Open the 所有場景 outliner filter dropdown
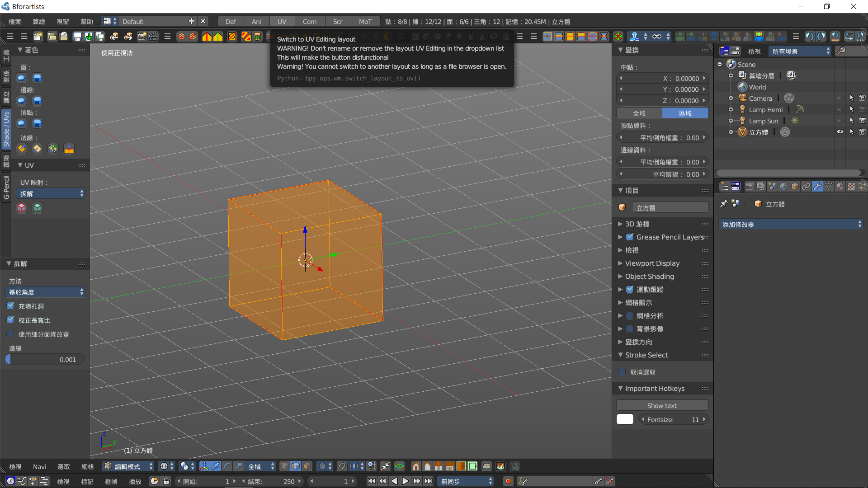 800,51
